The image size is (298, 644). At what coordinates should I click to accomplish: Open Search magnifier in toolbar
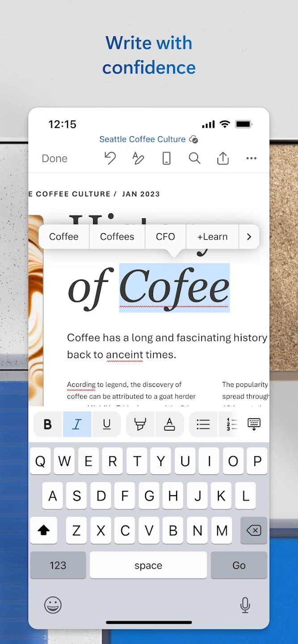pyautogui.click(x=195, y=158)
